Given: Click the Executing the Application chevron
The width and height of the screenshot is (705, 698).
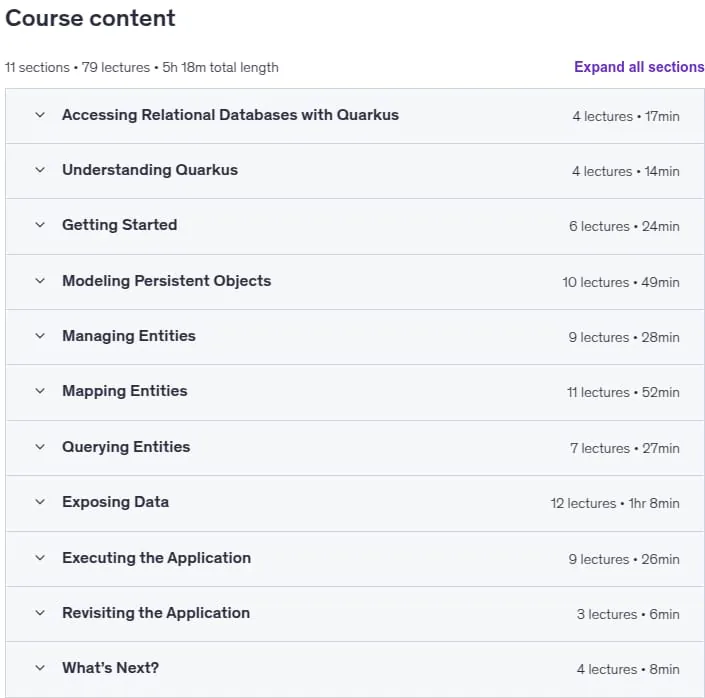Looking at the screenshot, I should pos(40,558).
